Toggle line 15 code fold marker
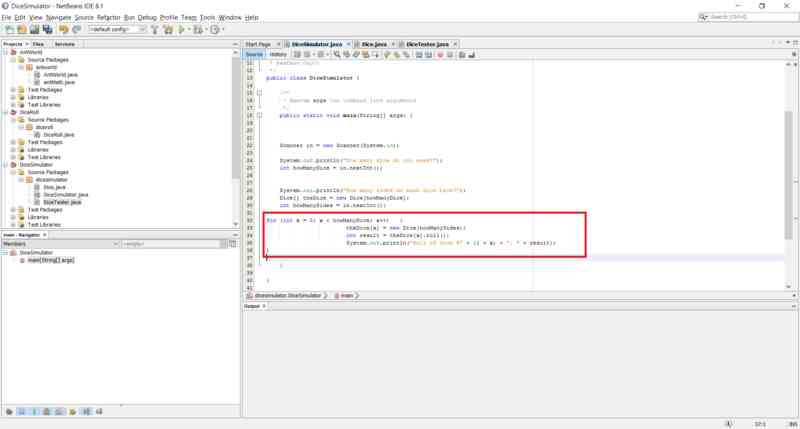 tap(259, 93)
